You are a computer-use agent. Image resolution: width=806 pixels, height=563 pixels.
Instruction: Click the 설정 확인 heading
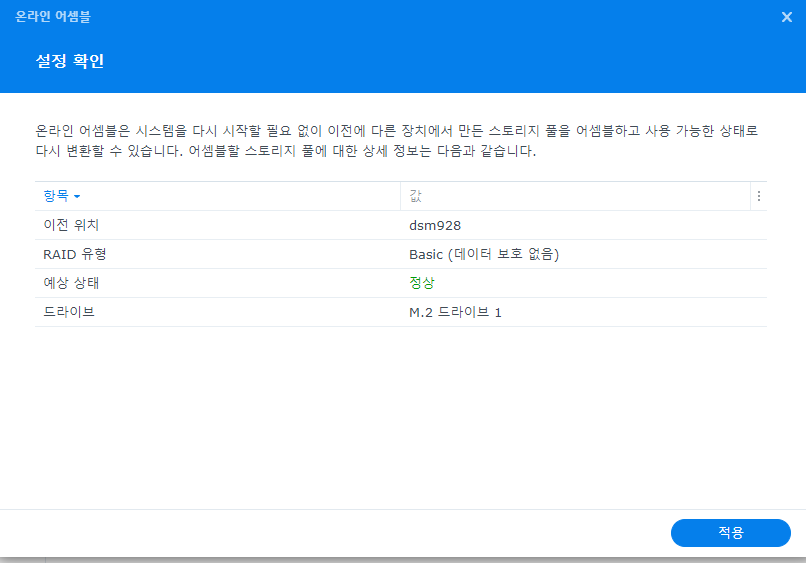coord(69,61)
